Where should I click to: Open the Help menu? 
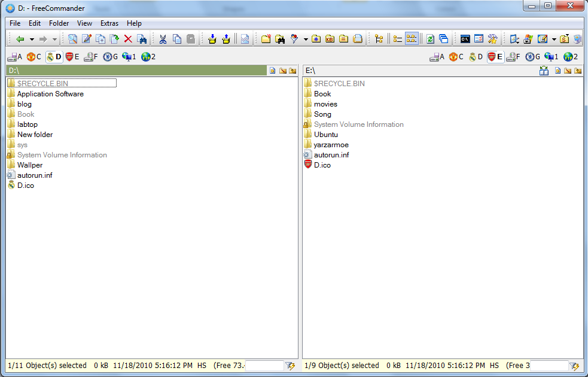[134, 23]
